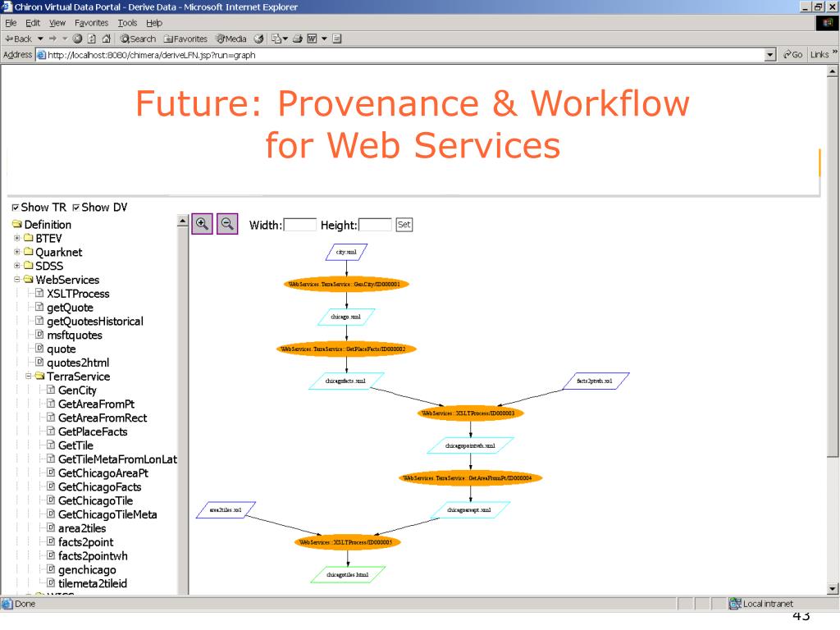Click the Discuss icon in the toolbar
The height and width of the screenshot is (630, 840).
[337, 39]
